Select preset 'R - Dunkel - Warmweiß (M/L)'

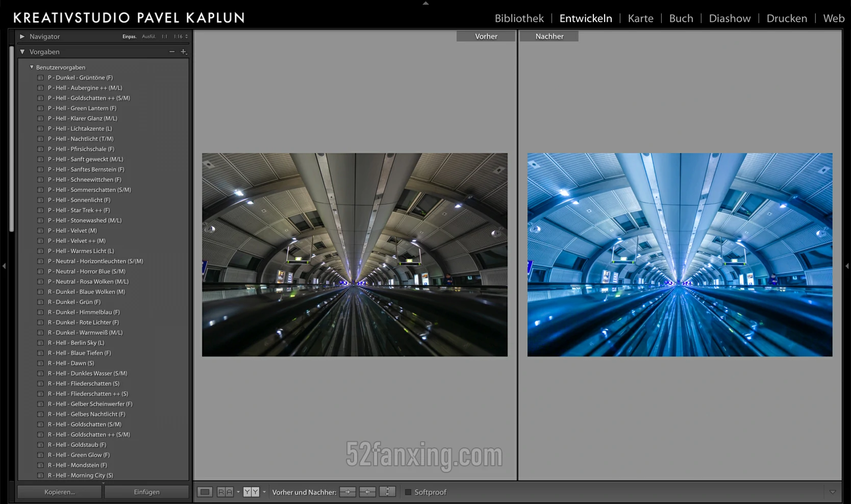85,333
